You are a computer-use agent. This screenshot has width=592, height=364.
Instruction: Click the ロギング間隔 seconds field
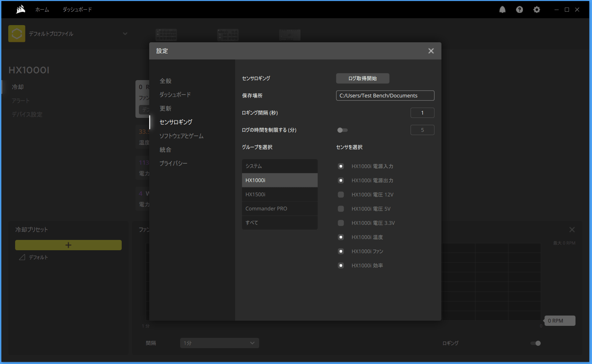(x=422, y=113)
